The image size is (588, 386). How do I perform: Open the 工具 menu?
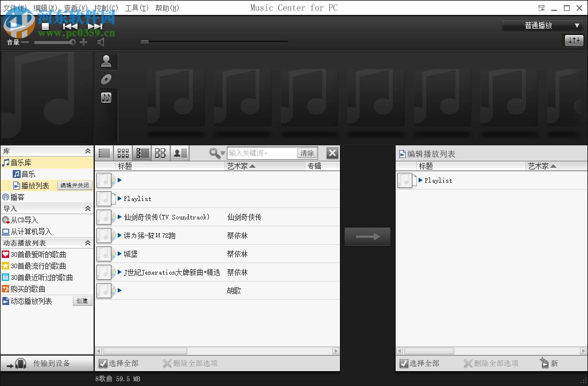point(136,7)
